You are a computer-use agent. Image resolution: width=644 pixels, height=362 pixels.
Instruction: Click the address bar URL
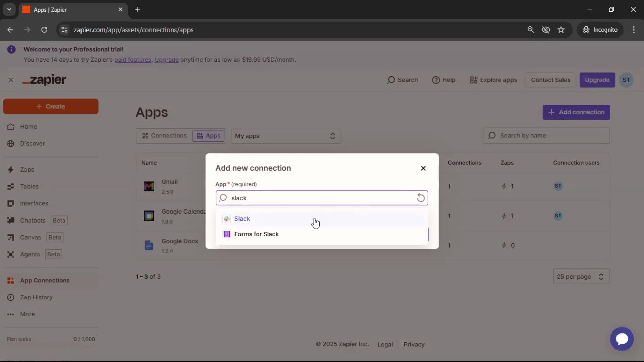(133, 30)
